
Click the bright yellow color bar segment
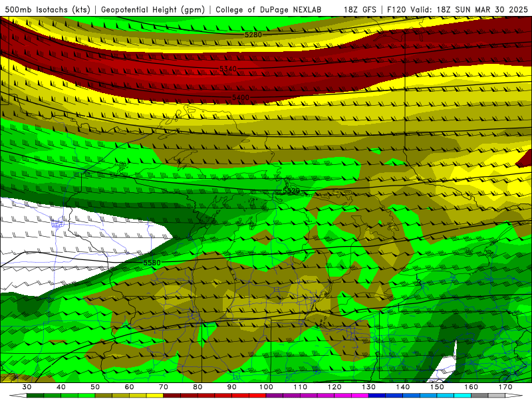coord(155,396)
